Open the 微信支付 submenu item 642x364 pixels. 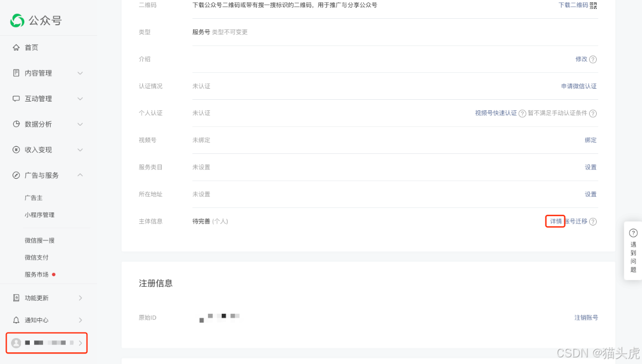pos(36,258)
